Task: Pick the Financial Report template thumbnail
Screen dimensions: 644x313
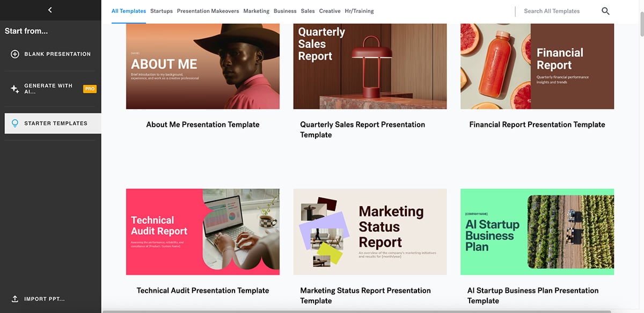Action: click(537, 66)
